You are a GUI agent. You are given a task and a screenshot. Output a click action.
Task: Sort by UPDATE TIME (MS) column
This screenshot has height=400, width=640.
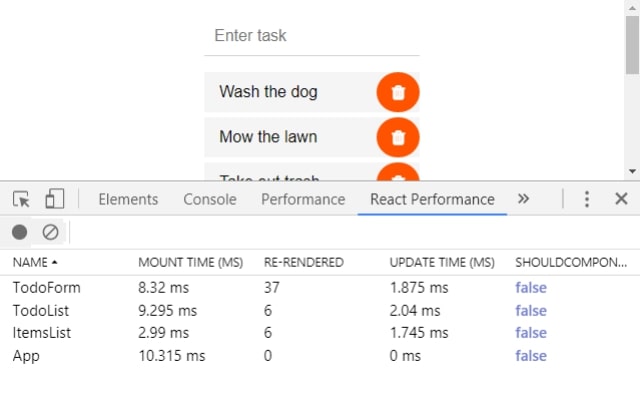(442, 262)
